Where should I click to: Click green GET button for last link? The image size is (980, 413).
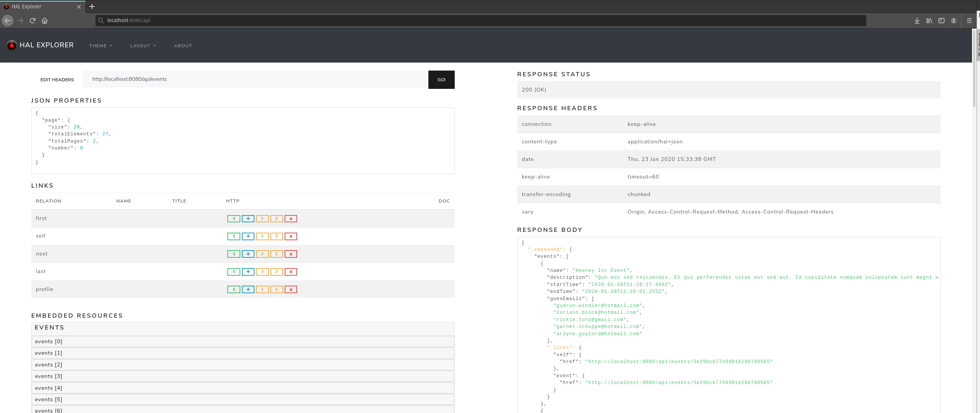coord(233,272)
